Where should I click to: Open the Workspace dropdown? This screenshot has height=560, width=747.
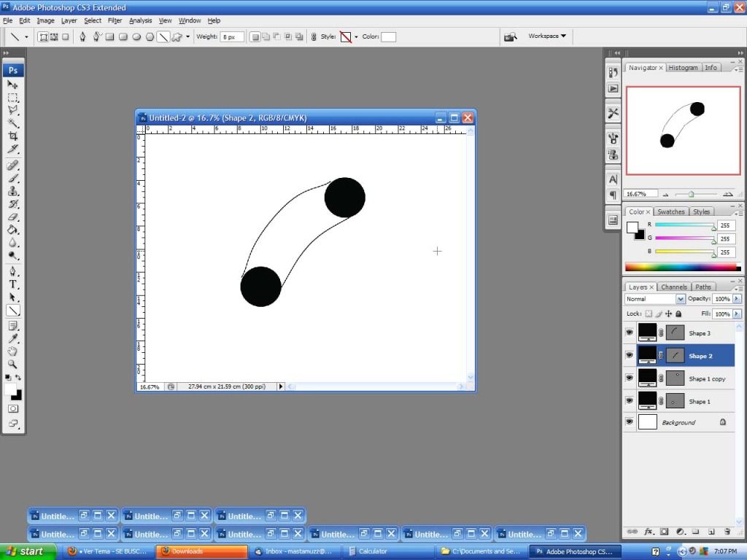pyautogui.click(x=547, y=36)
